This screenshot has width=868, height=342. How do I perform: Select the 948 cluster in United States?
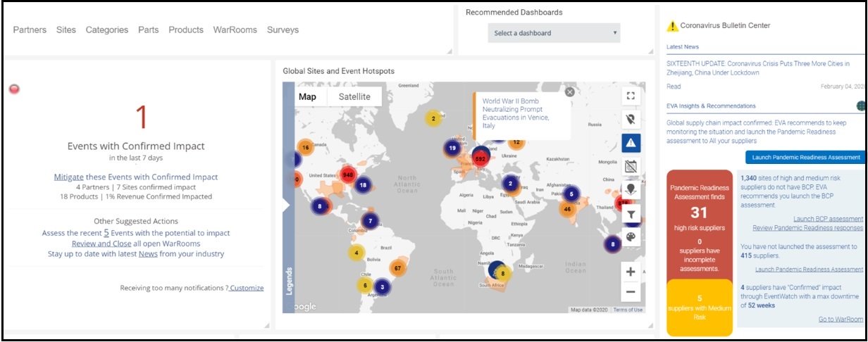(347, 174)
